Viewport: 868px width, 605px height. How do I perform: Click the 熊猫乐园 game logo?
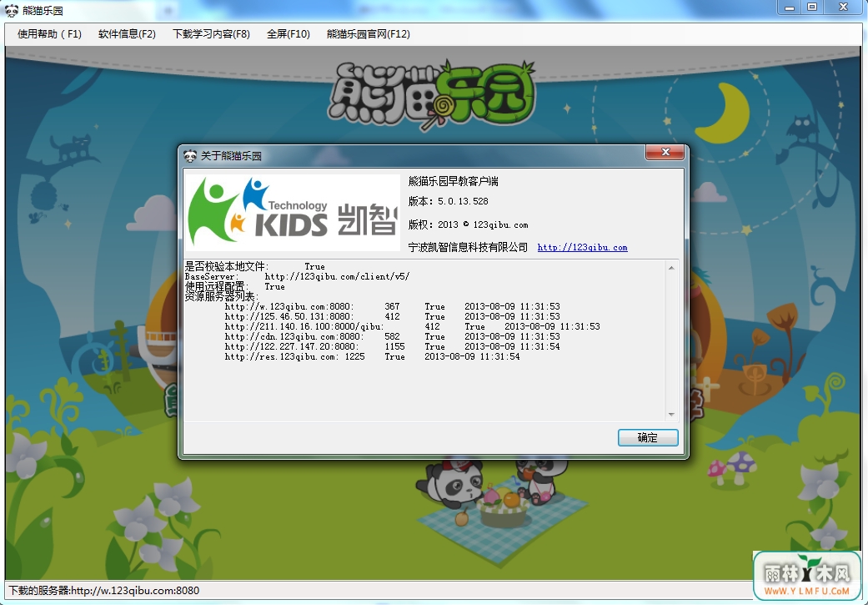coord(433,94)
